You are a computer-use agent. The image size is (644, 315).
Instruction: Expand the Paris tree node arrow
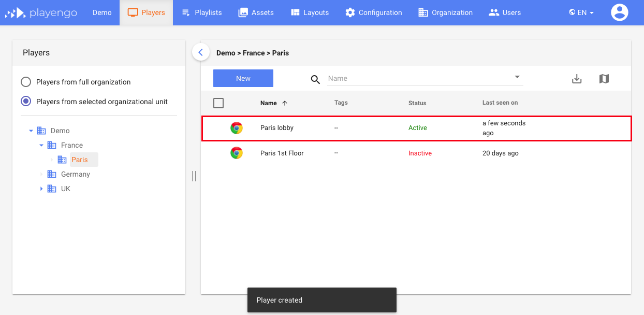coord(52,160)
